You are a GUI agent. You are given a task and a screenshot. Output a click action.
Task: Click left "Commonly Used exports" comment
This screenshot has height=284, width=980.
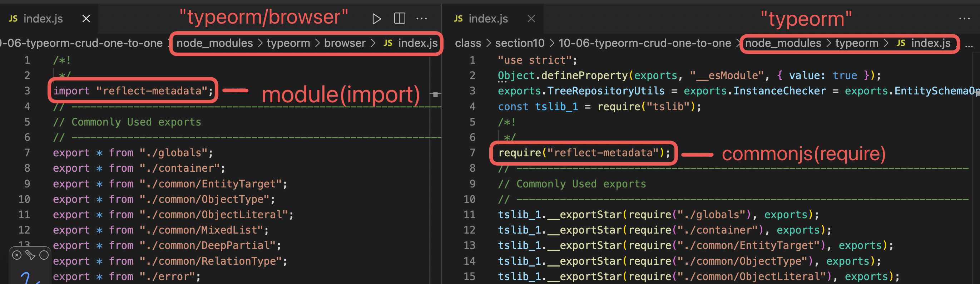click(127, 122)
